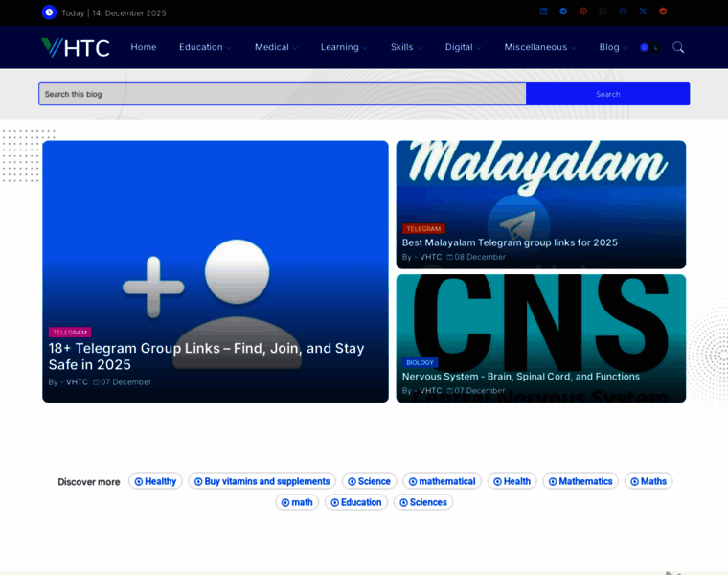
Task: Expand the Medical dropdown menu
Action: [276, 47]
